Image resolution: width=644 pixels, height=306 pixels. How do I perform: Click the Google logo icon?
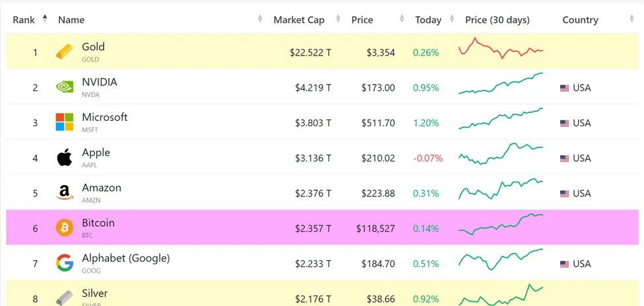[x=64, y=264]
